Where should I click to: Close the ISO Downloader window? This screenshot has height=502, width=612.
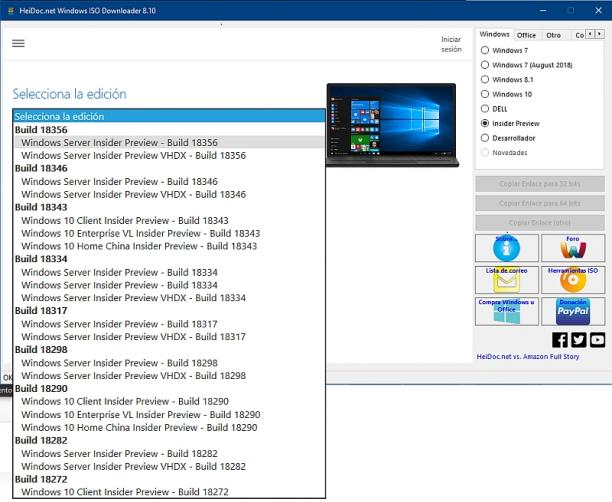(598, 11)
